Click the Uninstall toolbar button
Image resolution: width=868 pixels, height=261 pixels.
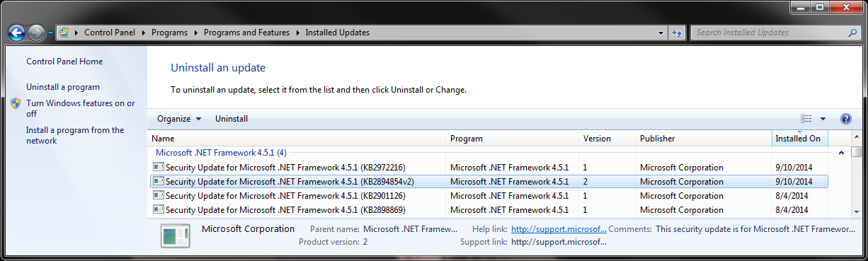pos(232,119)
